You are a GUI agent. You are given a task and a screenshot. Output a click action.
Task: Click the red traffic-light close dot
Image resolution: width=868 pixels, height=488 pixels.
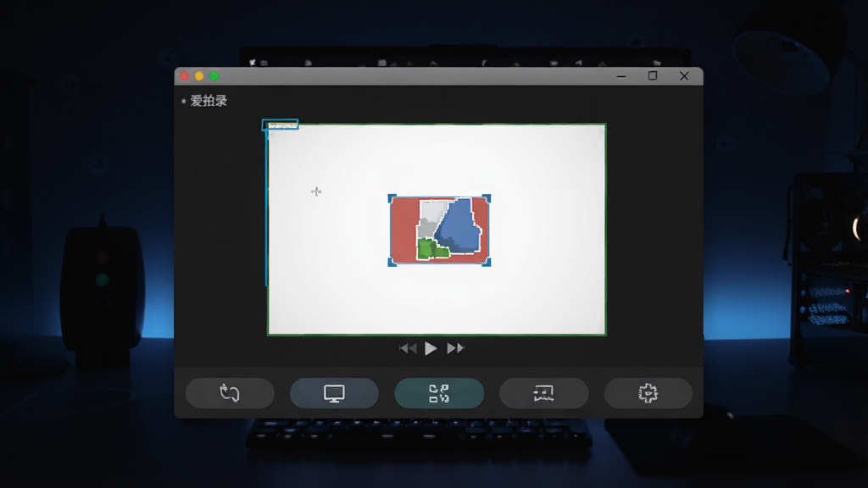185,75
